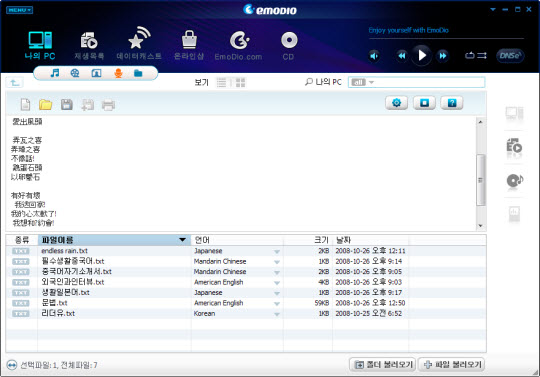Screen dimensions: 540x377
Task: Open the CD section
Action: (289, 46)
